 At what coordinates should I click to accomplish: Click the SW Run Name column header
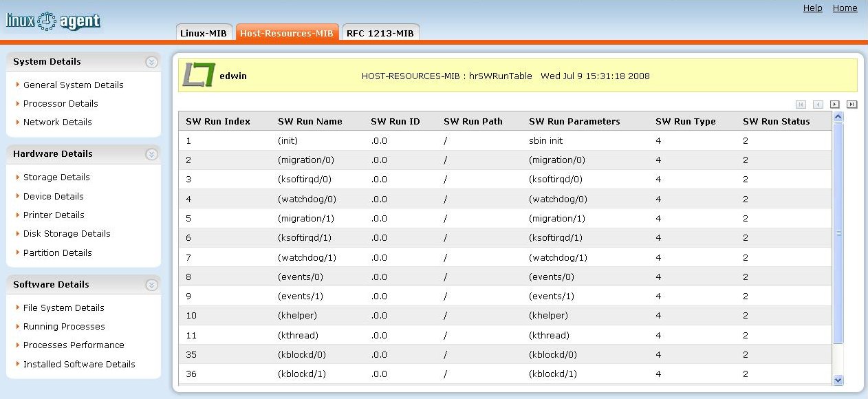pos(310,122)
